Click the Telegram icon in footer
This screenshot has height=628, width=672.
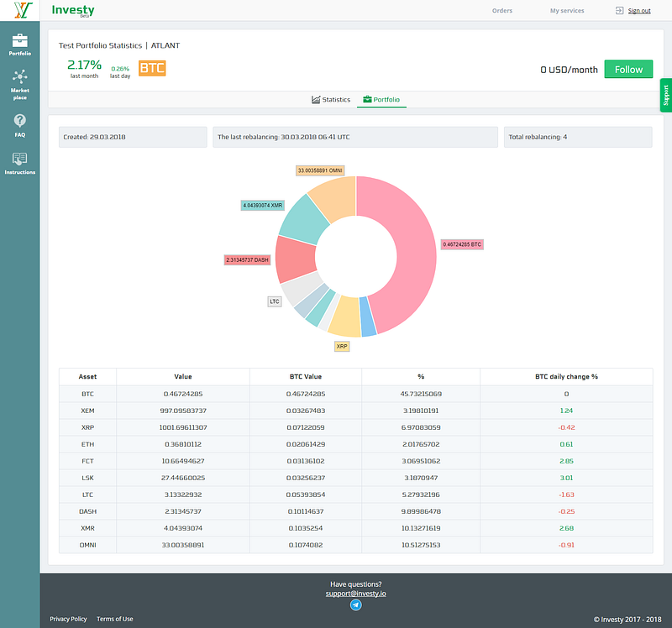355,604
